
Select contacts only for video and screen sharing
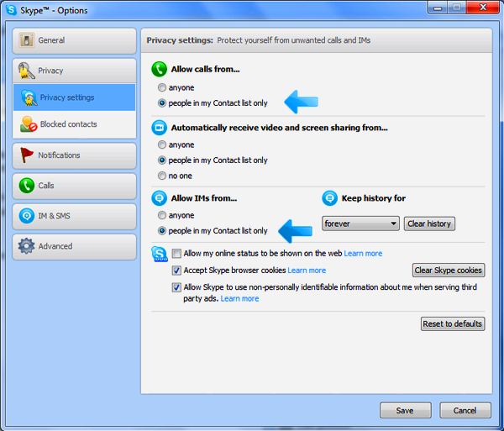(162, 160)
